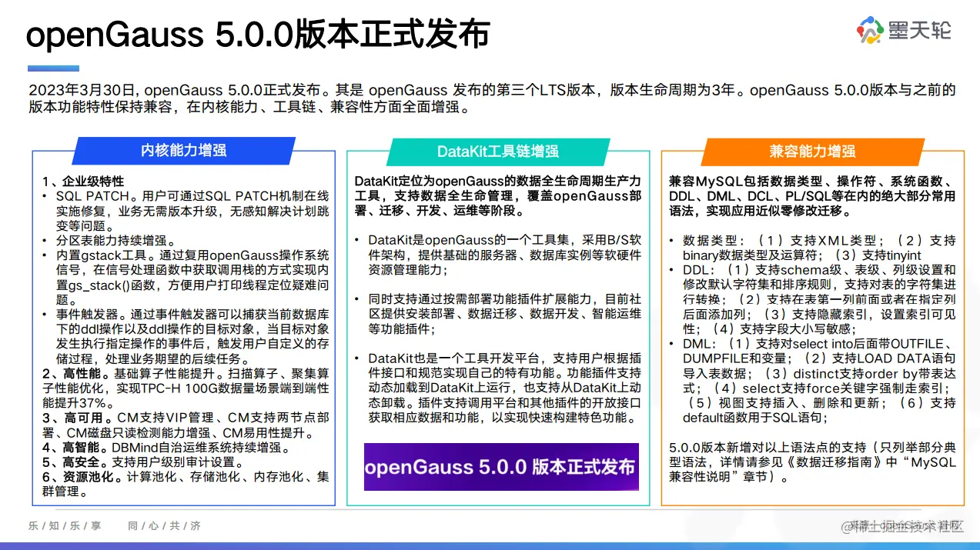Click the 事件触发器 bullet
980x550 pixels.
[x=186, y=337]
